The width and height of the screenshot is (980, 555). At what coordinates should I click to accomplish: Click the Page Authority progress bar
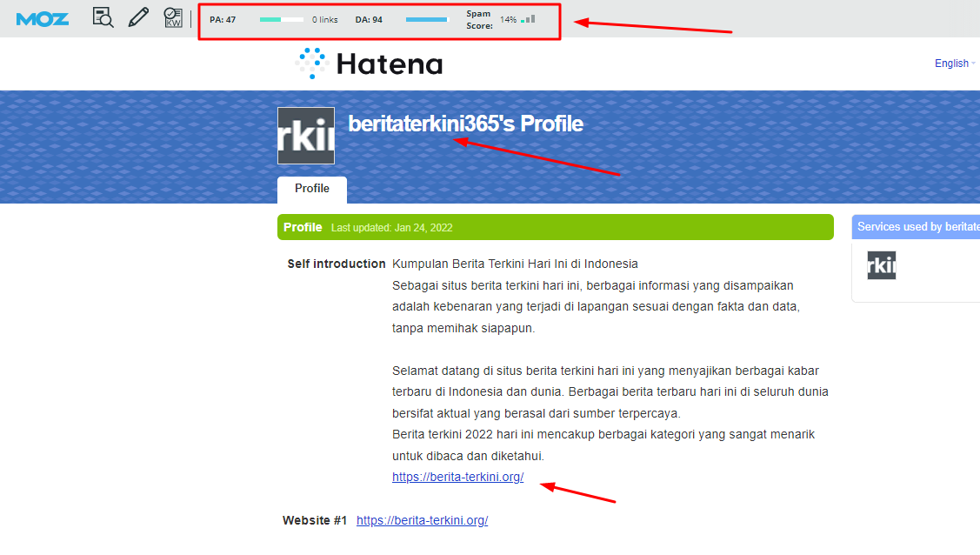[x=282, y=19]
